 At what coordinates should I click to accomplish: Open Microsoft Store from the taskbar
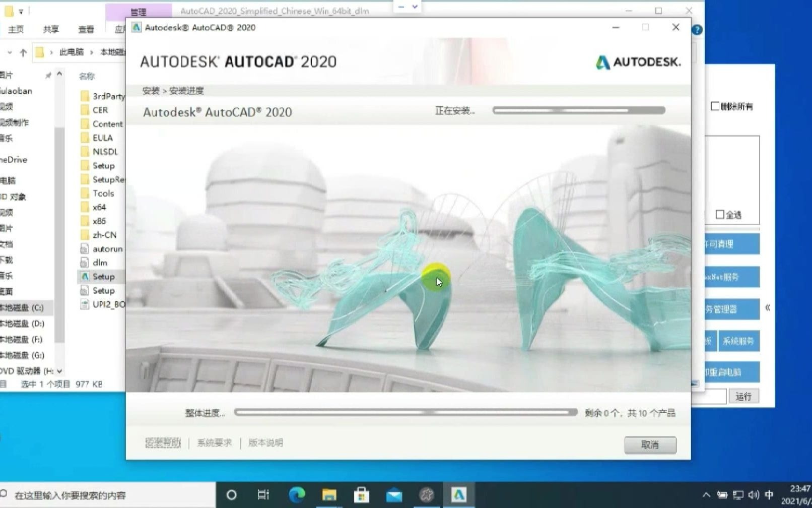coord(361,495)
